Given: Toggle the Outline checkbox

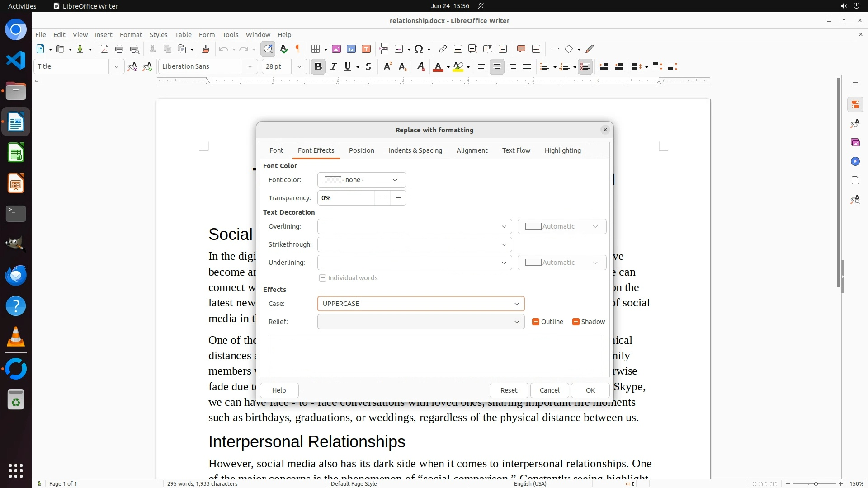Looking at the screenshot, I should [x=536, y=322].
